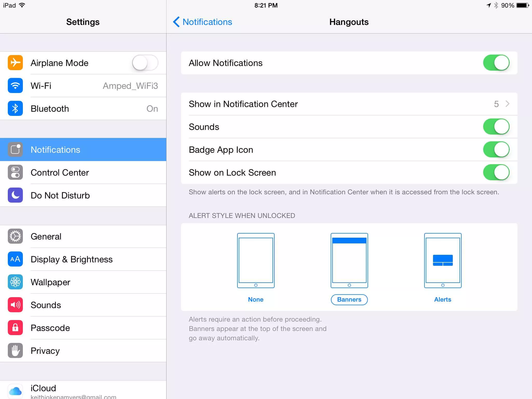Tap the General gear icon
The height and width of the screenshot is (399, 532).
click(15, 236)
